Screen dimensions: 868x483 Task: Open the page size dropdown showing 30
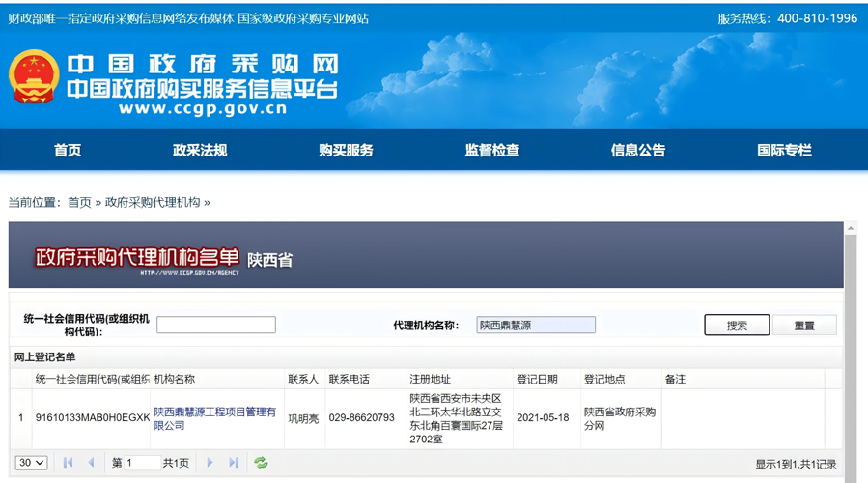click(x=32, y=463)
